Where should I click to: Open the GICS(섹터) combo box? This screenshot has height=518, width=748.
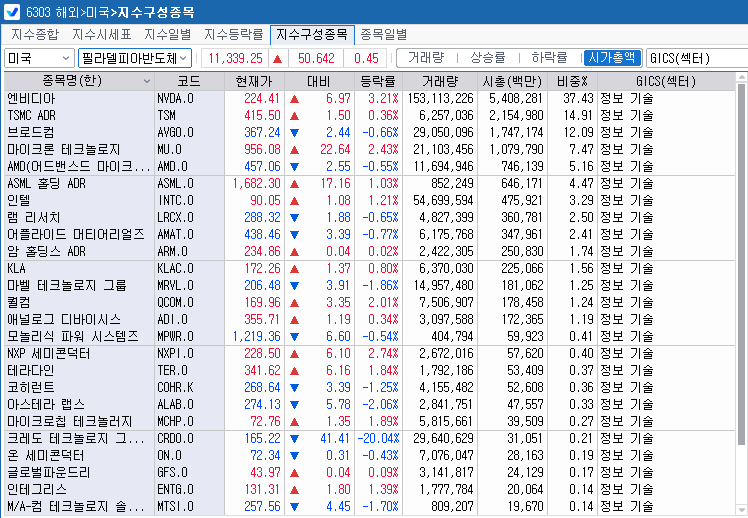pos(696,58)
